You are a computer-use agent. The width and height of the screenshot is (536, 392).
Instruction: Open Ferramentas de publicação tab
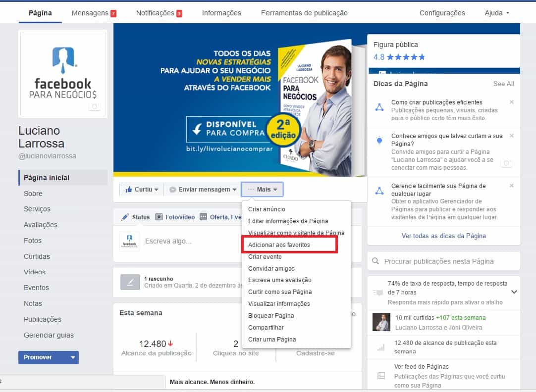[x=304, y=13]
